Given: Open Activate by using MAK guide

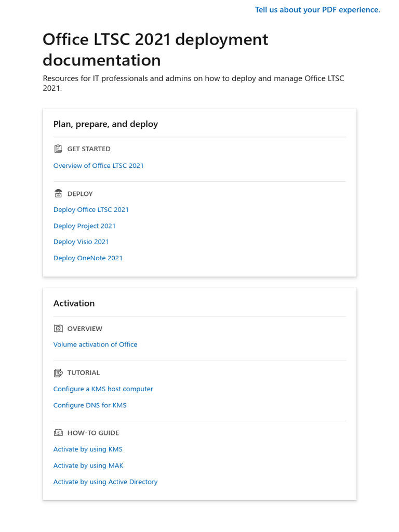Looking at the screenshot, I should click(x=88, y=465).
